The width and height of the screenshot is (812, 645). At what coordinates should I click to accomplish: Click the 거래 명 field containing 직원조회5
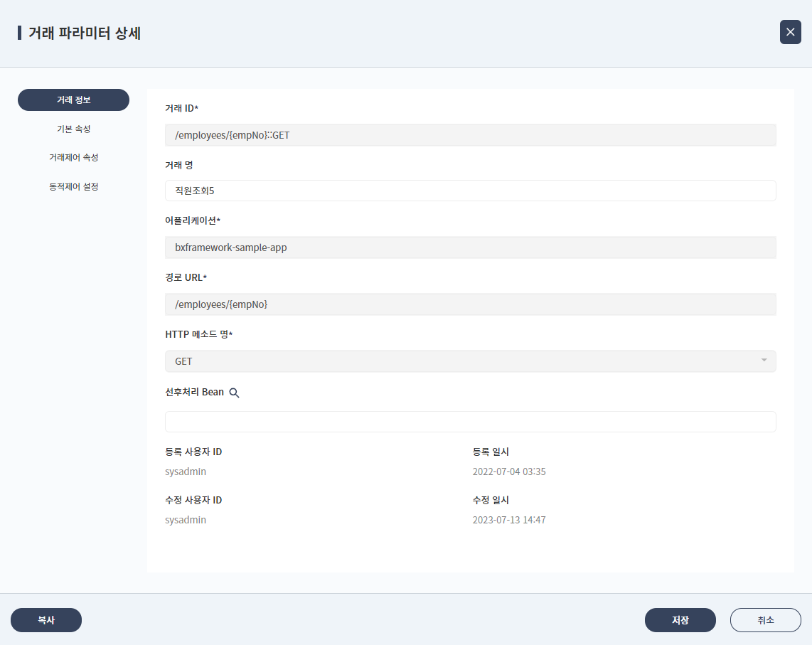click(470, 190)
